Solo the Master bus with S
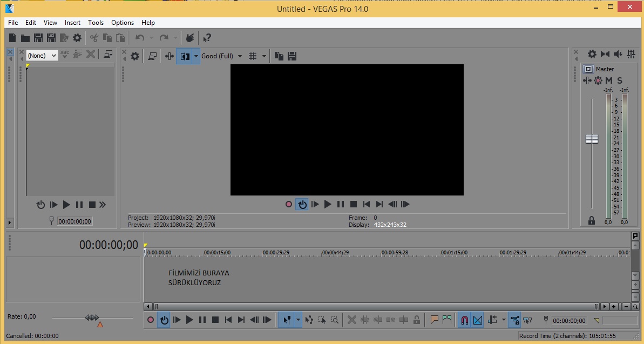 pos(620,80)
